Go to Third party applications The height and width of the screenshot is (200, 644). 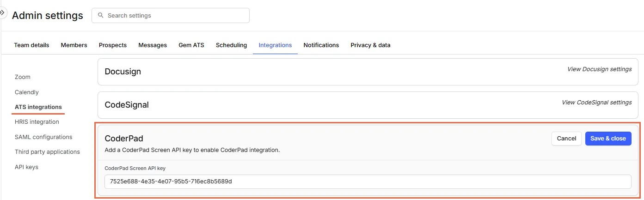(x=47, y=152)
